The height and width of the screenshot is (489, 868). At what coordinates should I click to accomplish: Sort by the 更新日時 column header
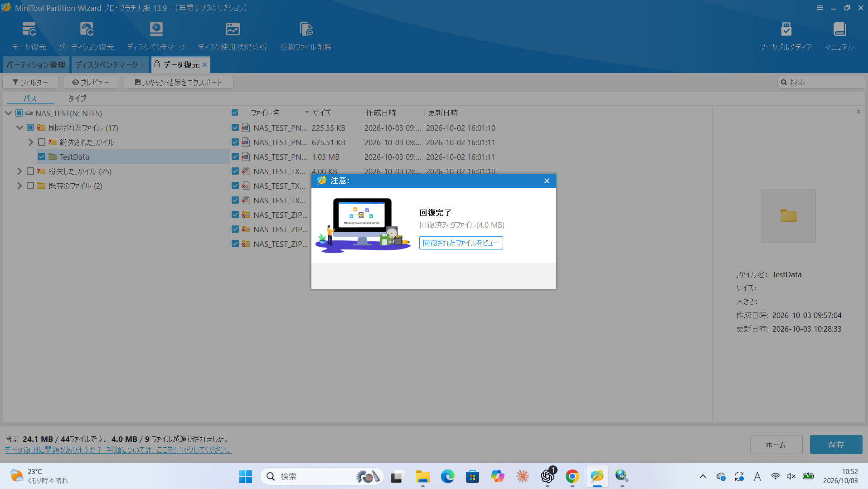pos(443,112)
